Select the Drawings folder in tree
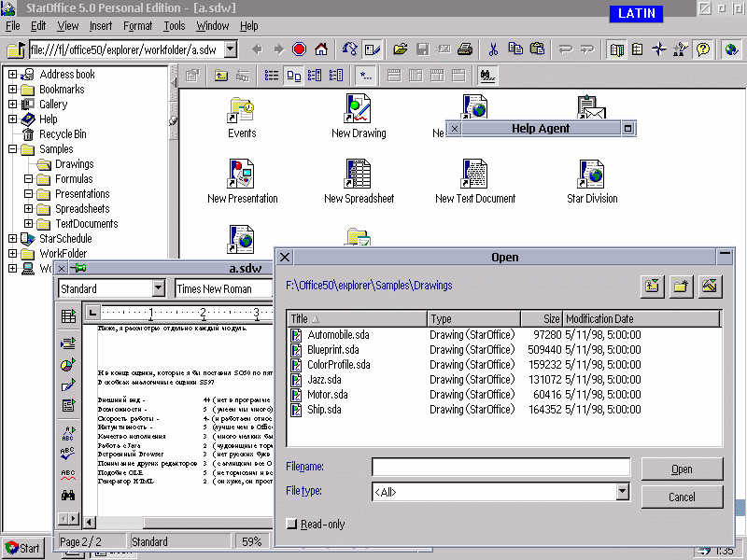This screenshot has width=747, height=560. pyautogui.click(x=75, y=164)
